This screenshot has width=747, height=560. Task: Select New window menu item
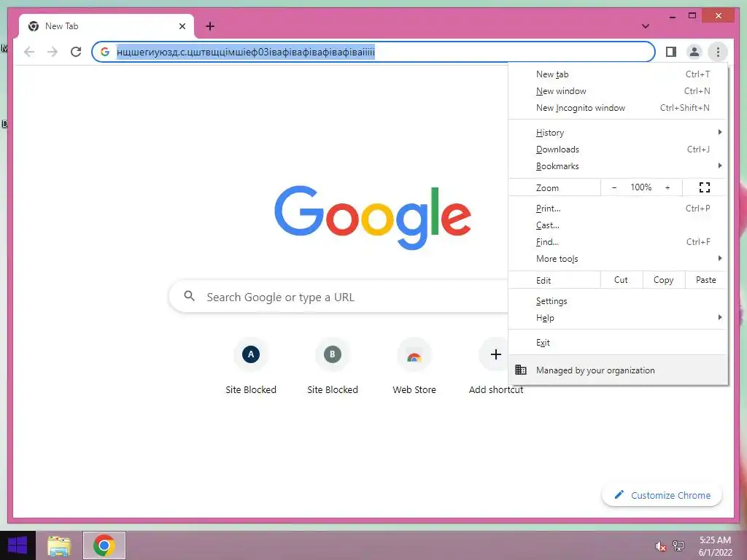[x=618, y=91]
